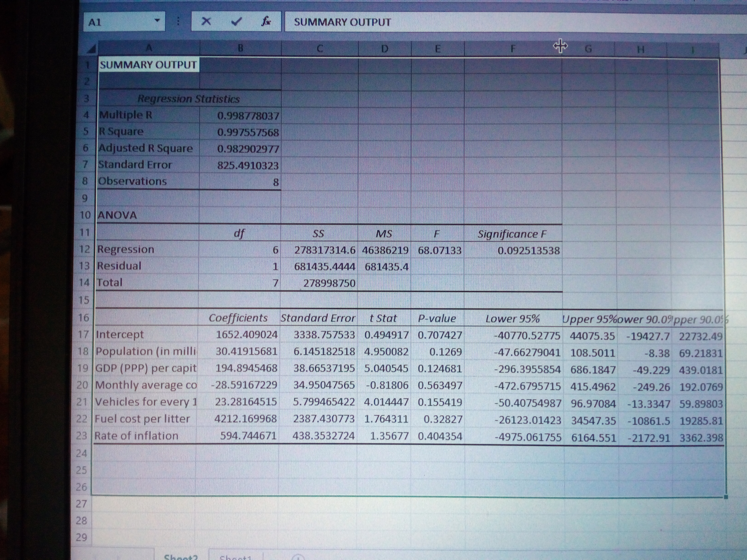
Task: Select column E header
Action: [x=438, y=49]
